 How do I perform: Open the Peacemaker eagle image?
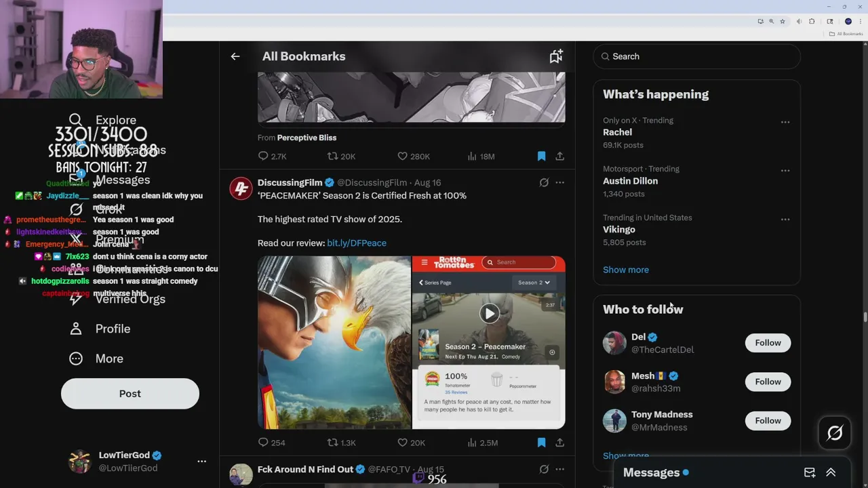334,342
